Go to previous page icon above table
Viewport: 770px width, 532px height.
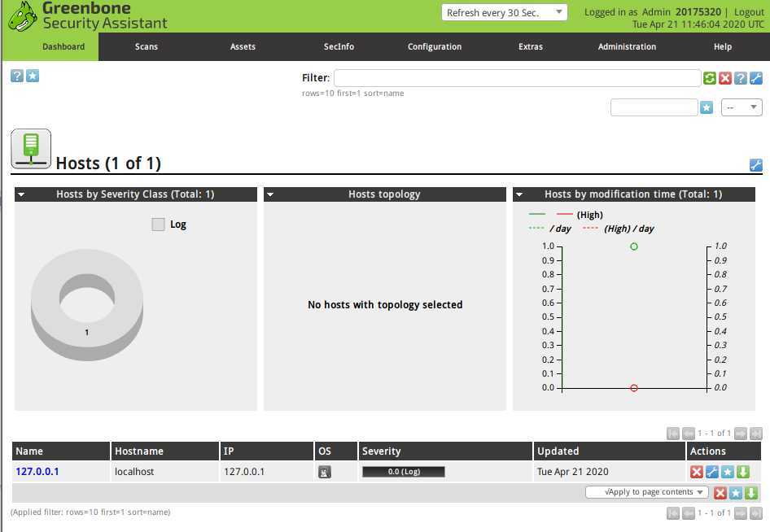click(689, 434)
